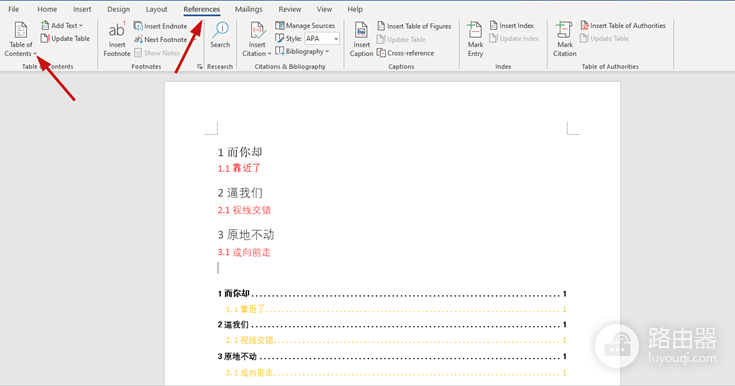Screen dimensions: 735x386
Task: Update Table in Table of Authorities group
Action: (x=605, y=38)
